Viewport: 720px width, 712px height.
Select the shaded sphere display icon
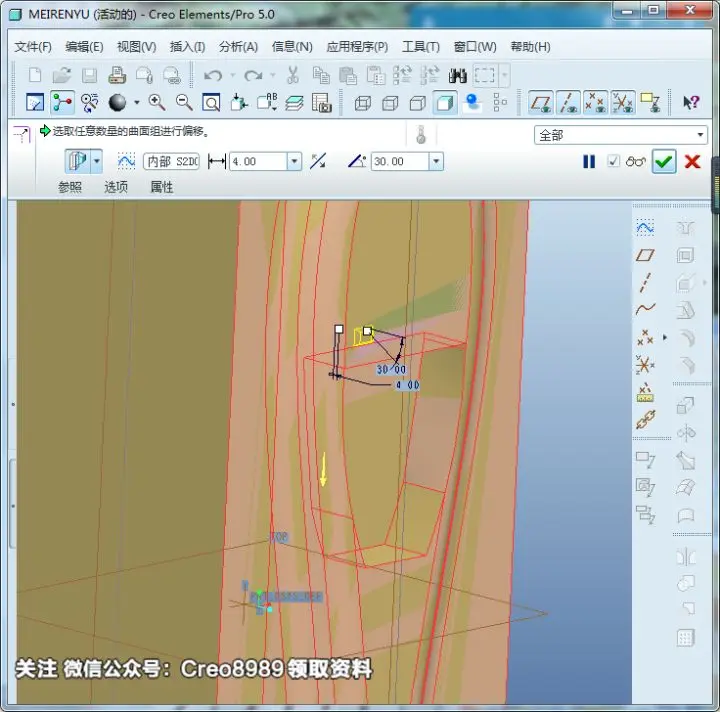pos(117,102)
